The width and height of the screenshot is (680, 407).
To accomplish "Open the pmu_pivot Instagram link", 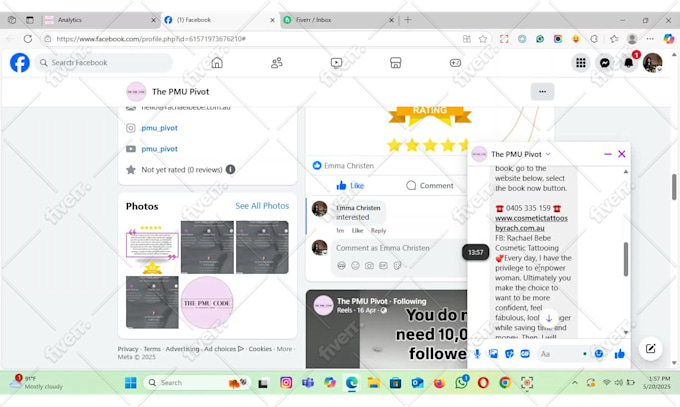I will 159,128.
